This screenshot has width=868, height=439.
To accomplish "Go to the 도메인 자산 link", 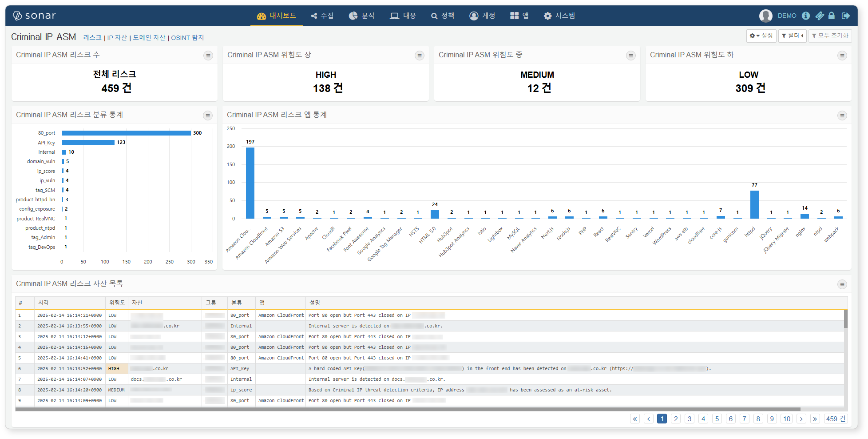I will pos(149,38).
